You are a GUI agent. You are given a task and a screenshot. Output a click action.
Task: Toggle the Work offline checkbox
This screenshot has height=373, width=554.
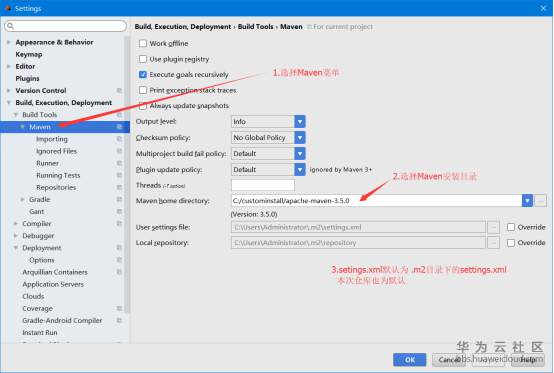[143, 43]
